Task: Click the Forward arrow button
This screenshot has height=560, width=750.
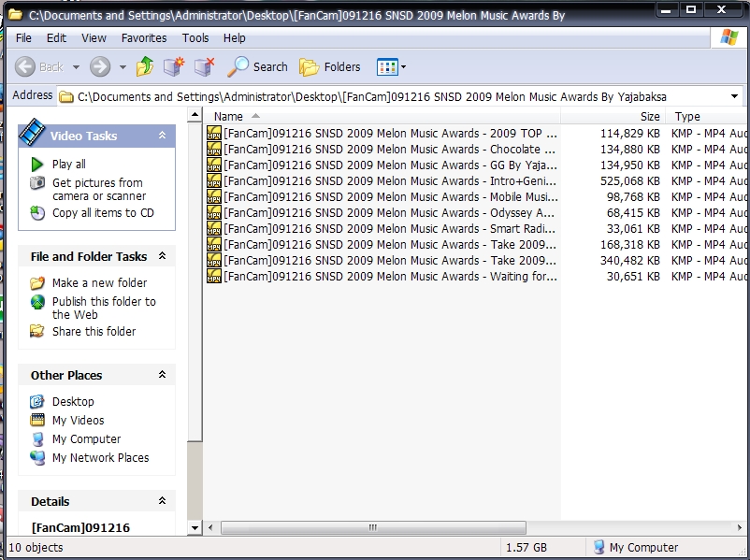Action: pyautogui.click(x=100, y=66)
